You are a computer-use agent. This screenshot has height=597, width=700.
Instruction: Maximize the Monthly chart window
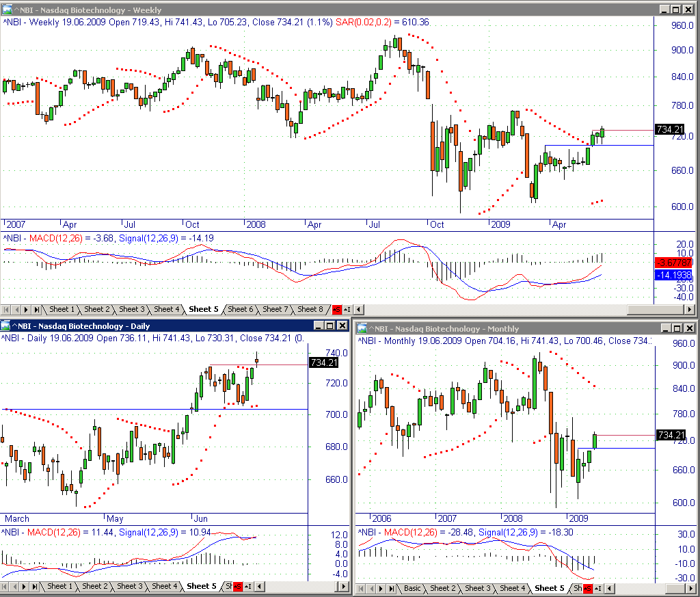(677, 328)
